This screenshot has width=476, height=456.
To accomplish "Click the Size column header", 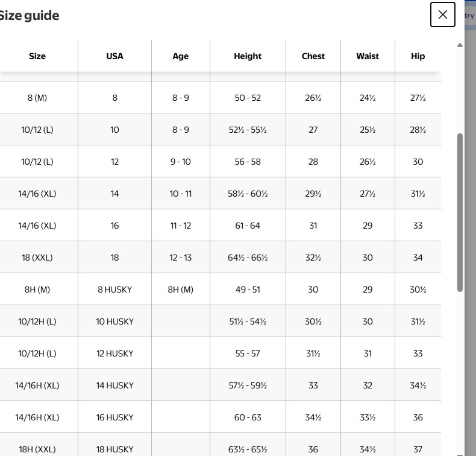I will 37,56.
